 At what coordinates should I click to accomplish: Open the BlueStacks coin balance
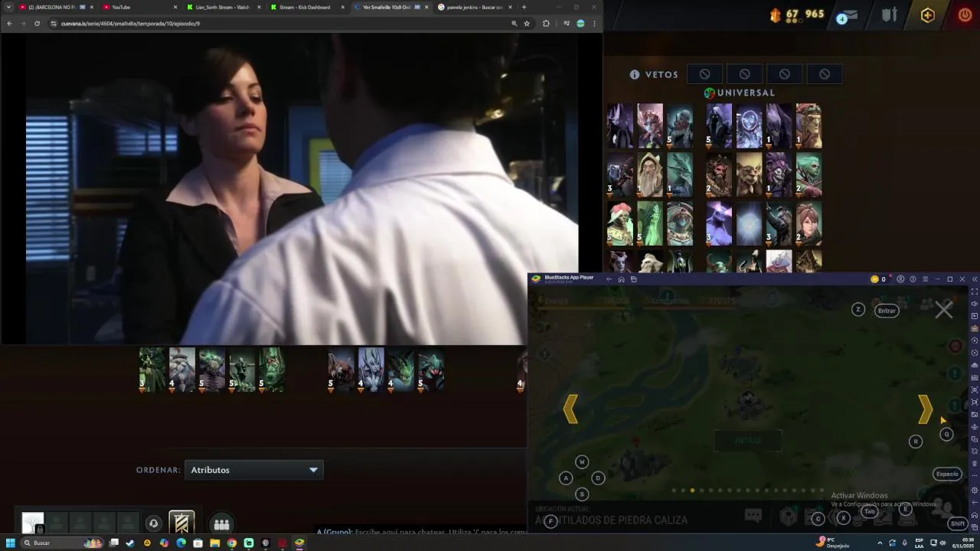[x=878, y=279]
